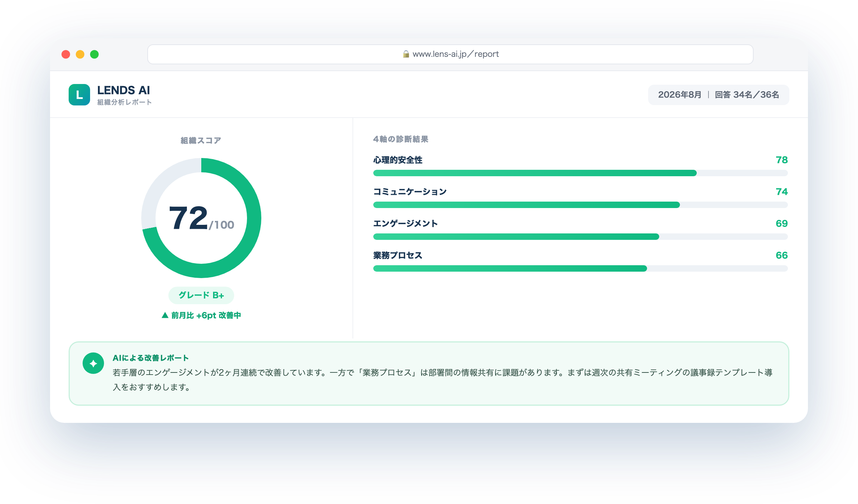The width and height of the screenshot is (858, 504).
Task: Click the グレード B+ badge
Action: (x=201, y=295)
